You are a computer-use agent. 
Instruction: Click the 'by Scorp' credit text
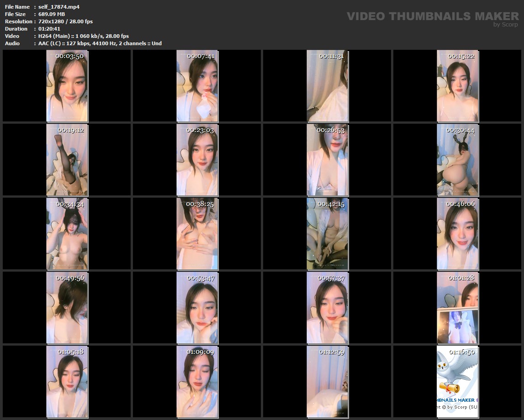click(x=505, y=25)
